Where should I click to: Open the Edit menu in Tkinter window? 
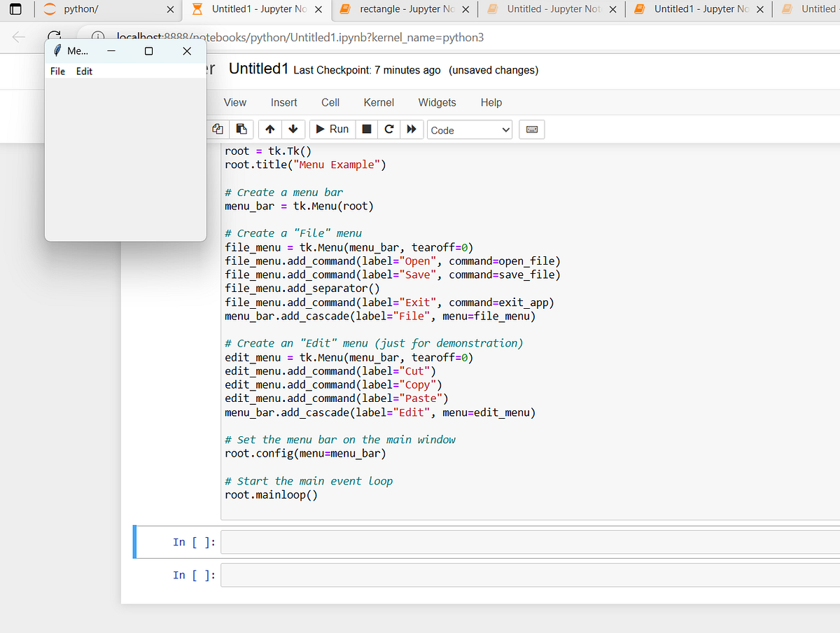84,71
